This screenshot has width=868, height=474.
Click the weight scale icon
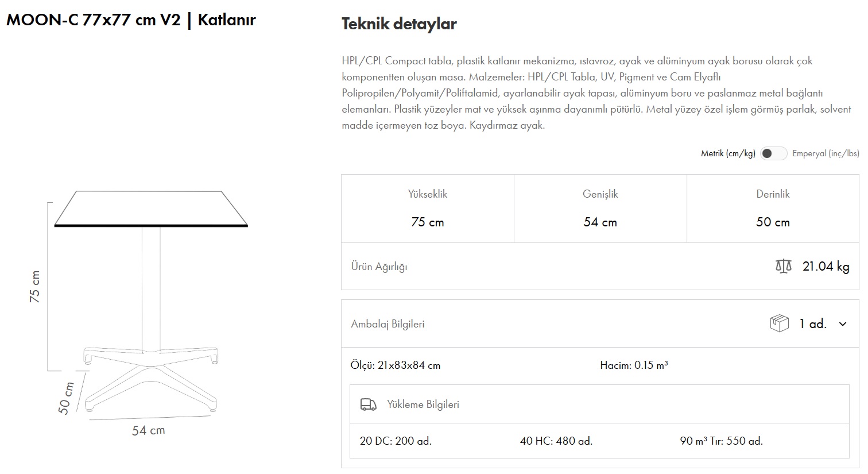click(783, 266)
